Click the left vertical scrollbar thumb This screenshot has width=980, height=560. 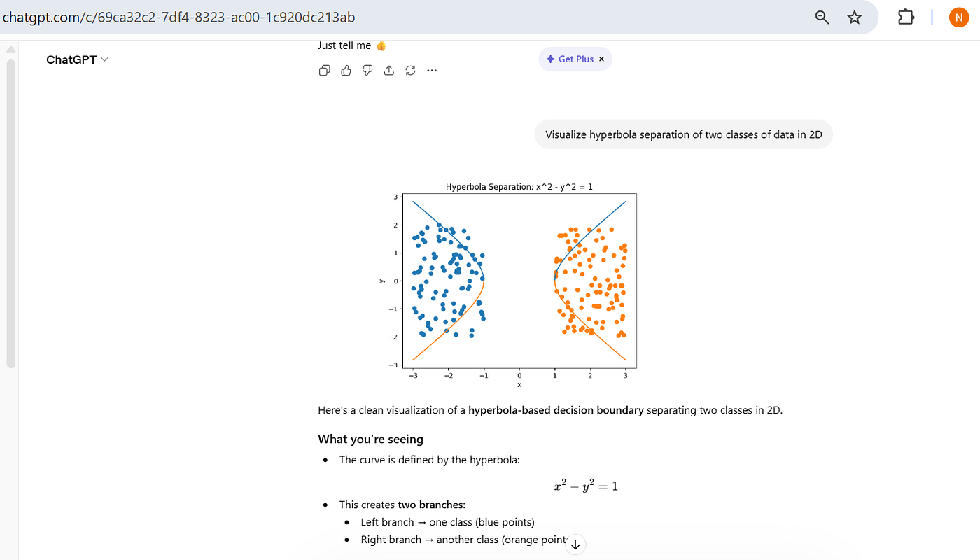(10, 210)
